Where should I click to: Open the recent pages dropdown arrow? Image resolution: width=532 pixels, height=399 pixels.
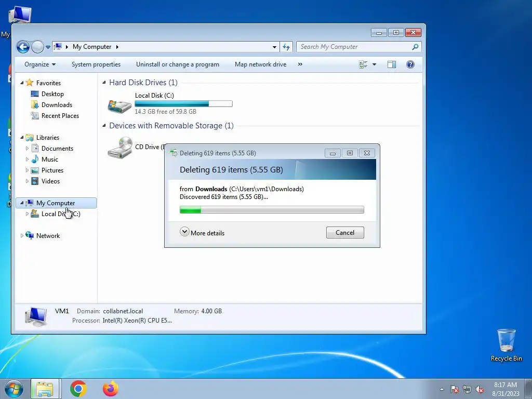pyautogui.click(x=48, y=47)
